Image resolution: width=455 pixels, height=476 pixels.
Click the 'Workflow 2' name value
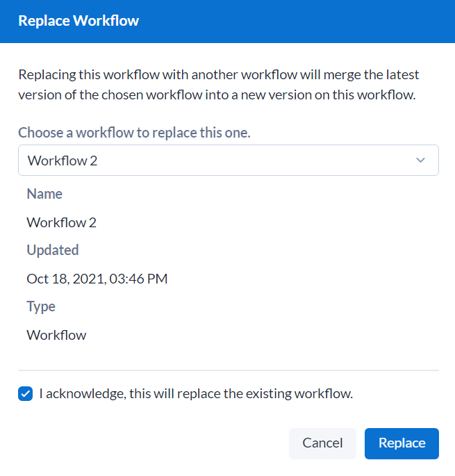[61, 222]
